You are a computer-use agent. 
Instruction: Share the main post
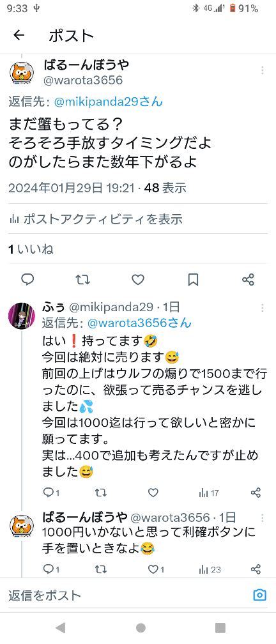[x=248, y=280]
